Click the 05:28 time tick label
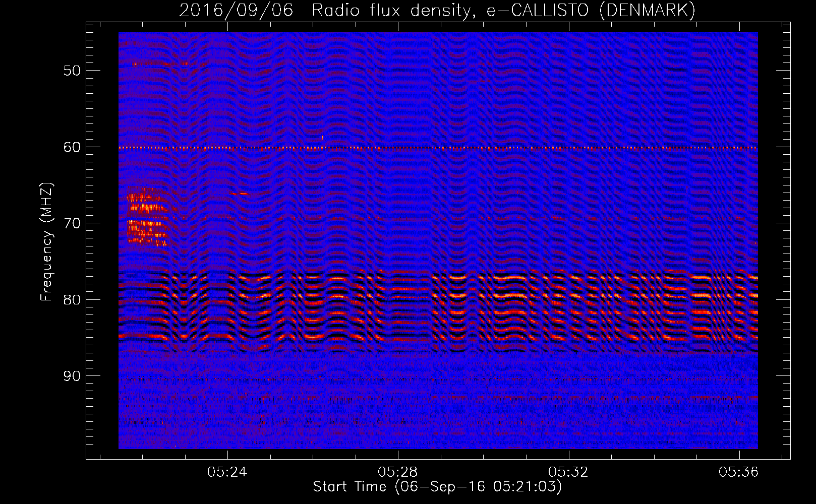This screenshot has height=504, width=816. [x=398, y=472]
